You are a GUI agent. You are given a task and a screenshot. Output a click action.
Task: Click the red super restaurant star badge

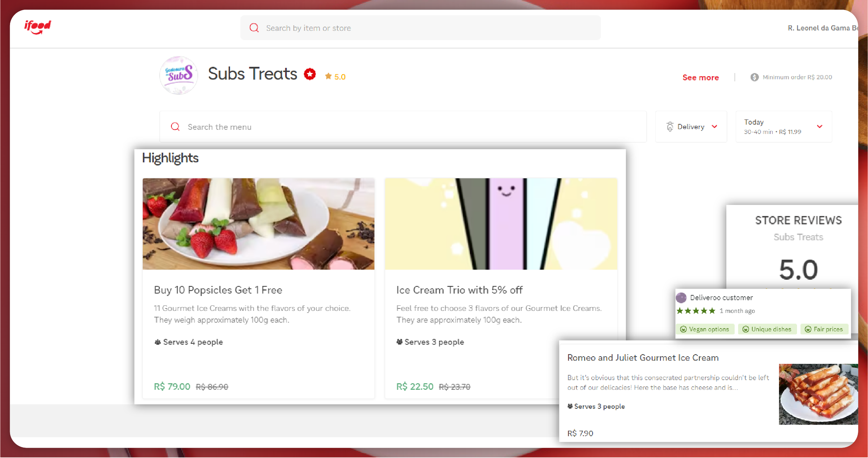point(310,74)
